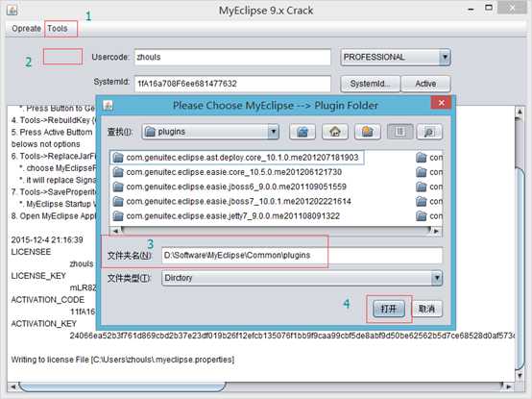Click file list scroll right arrow

coord(437,231)
